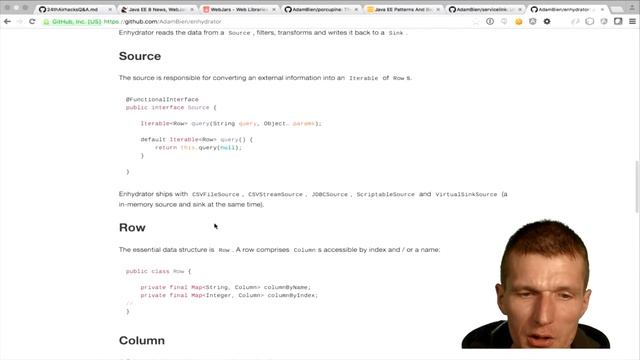The width and height of the screenshot is (640, 360).
Task: Click the green lock security icon
Action: (x=46, y=22)
